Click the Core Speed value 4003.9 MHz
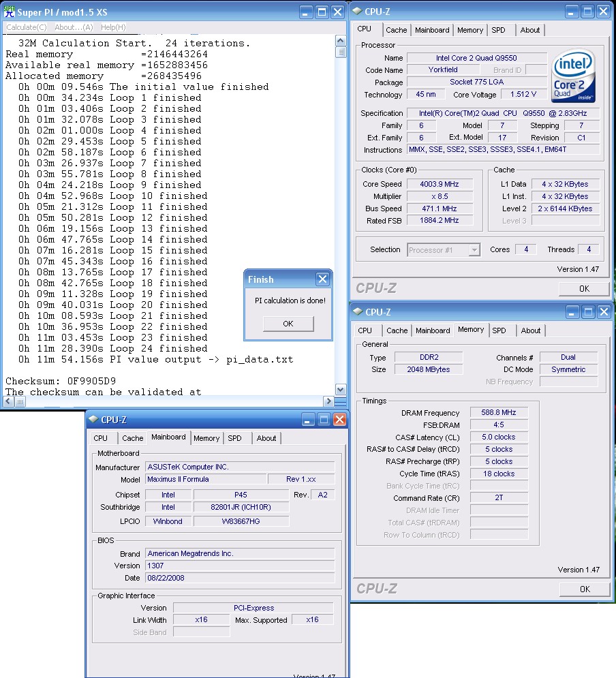 point(440,184)
